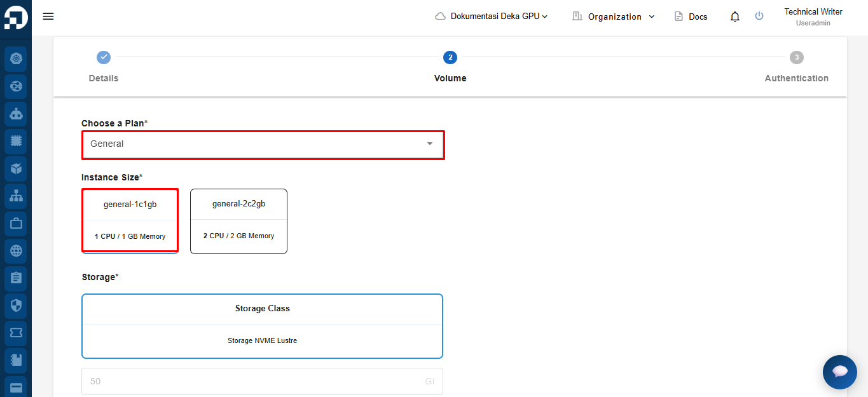This screenshot has height=397, width=868.
Task: Click the notification bell icon
Action: point(735,17)
